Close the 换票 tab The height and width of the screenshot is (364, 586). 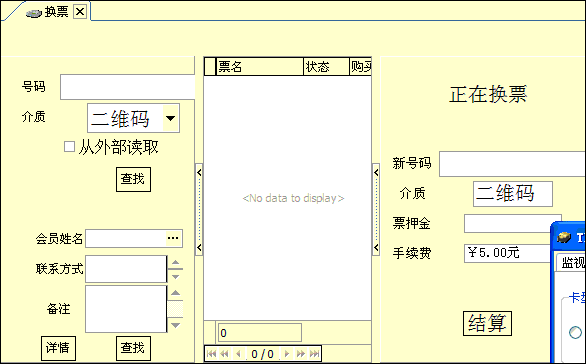pyautogui.click(x=80, y=12)
